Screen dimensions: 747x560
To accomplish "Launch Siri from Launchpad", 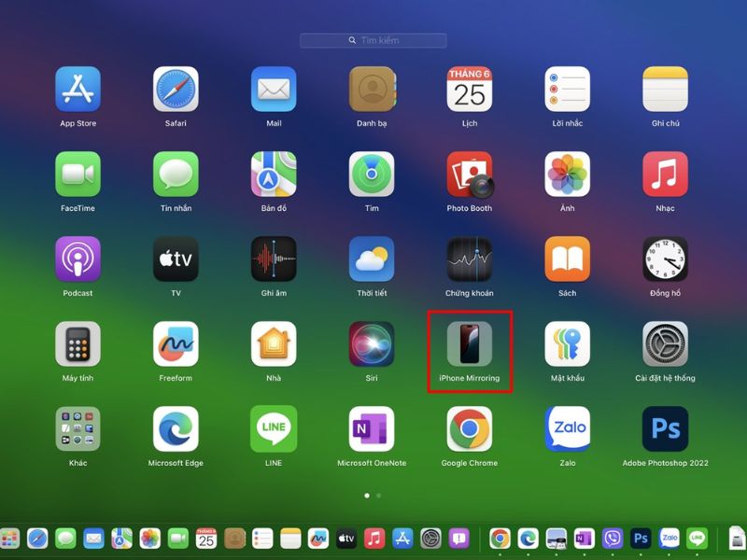I will point(372,343).
